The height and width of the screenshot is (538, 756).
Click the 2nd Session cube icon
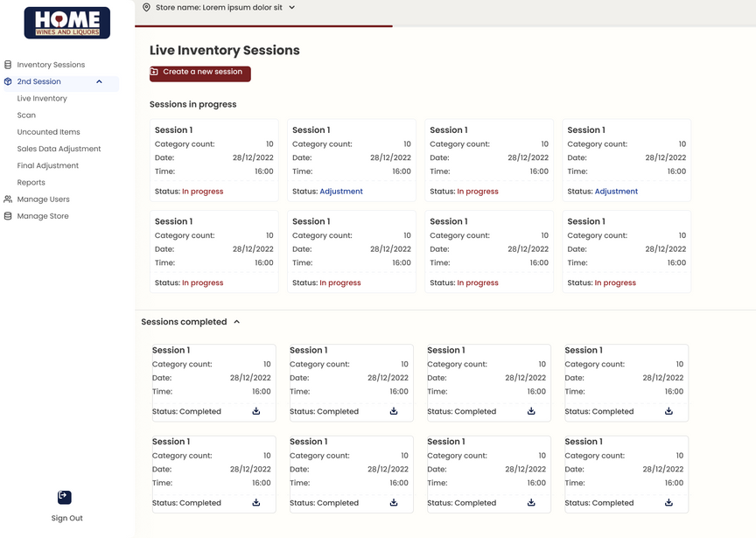pos(8,81)
